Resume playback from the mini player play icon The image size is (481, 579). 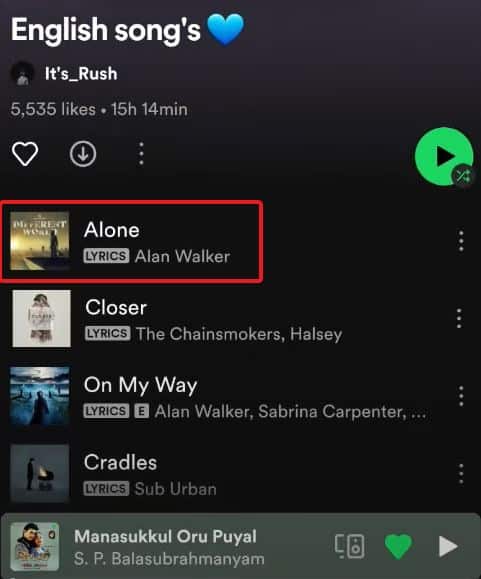point(448,546)
